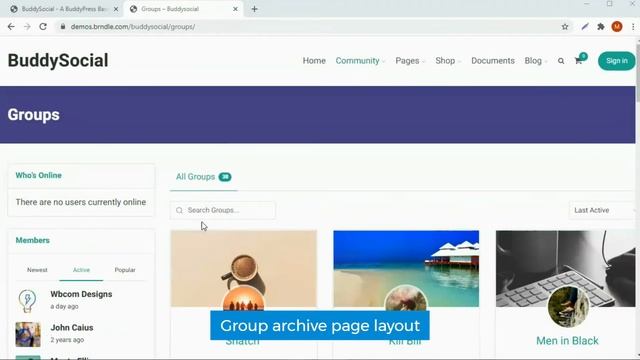Click 'There are no users currently online'

tap(81, 202)
